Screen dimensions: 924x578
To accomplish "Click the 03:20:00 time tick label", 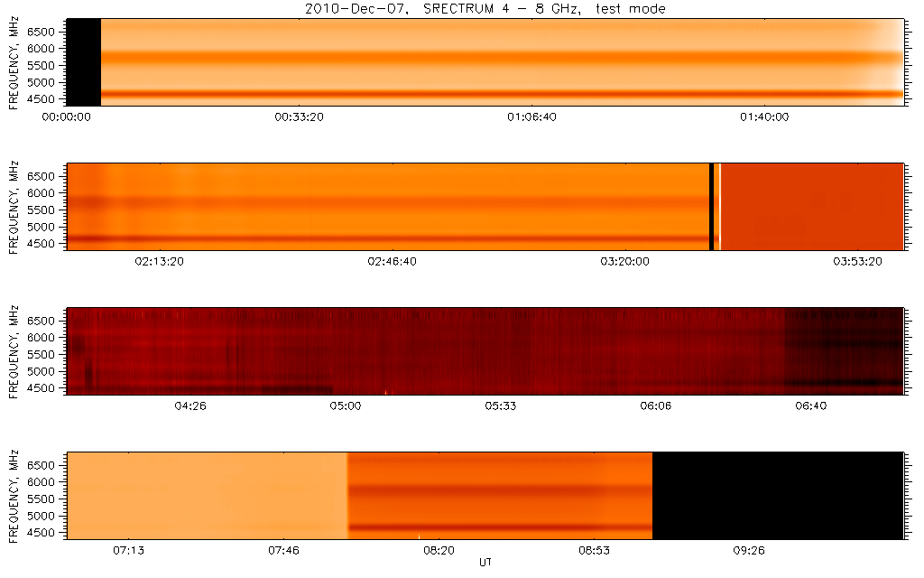I will point(624,262).
